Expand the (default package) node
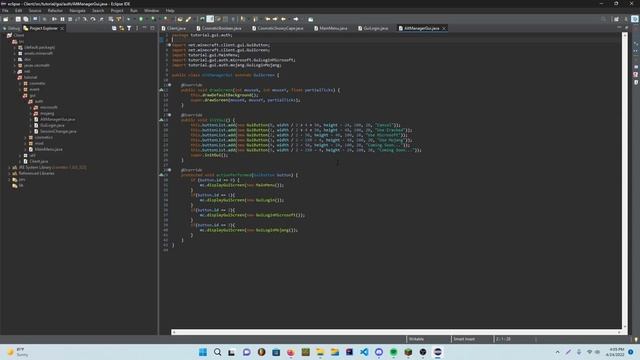 15,47
